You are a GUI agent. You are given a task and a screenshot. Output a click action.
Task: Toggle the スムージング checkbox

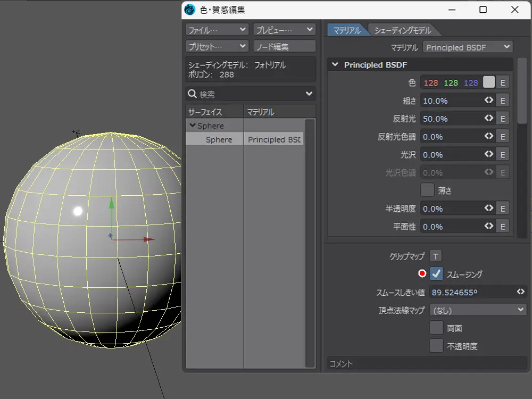pyautogui.click(x=436, y=274)
